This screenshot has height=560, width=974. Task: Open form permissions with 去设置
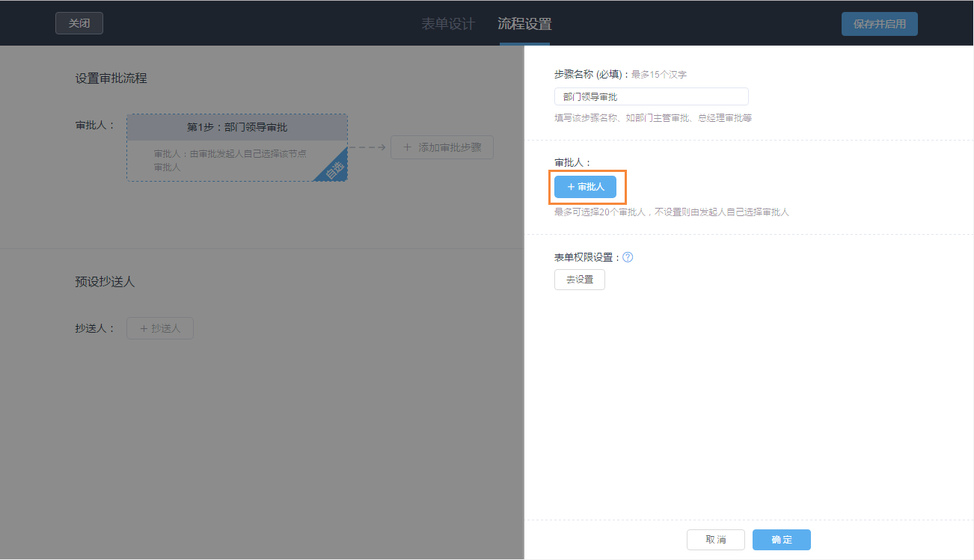coord(579,279)
